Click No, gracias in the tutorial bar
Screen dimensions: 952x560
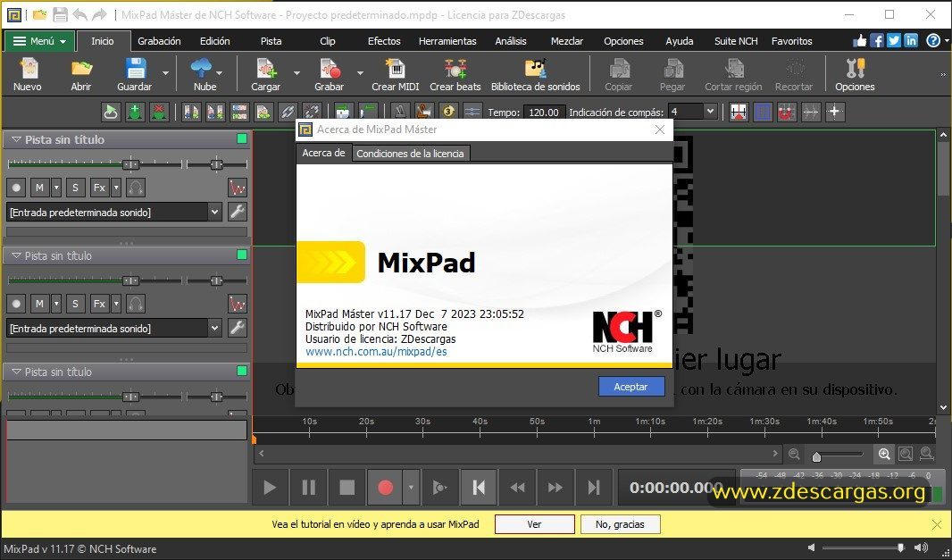[620, 524]
